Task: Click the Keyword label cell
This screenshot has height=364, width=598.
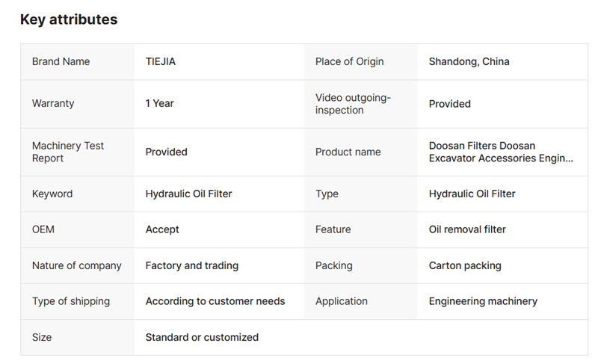Action: click(52, 194)
